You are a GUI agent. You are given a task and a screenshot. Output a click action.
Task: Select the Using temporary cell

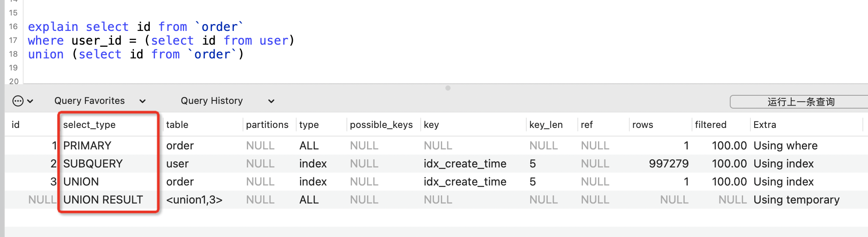(796, 200)
